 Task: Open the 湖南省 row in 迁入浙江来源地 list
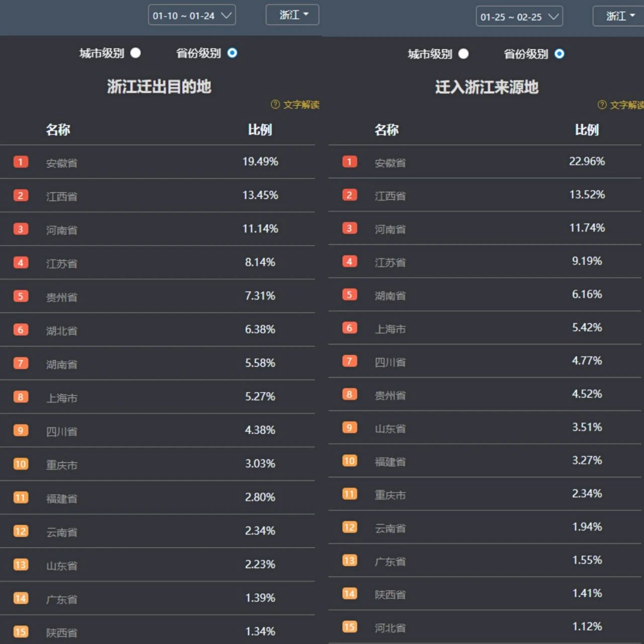coord(486,295)
